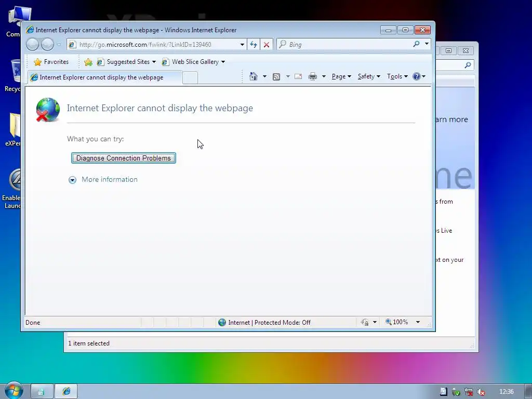Open the Tools menu
Screen dimensions: 532x399
click(x=397, y=76)
